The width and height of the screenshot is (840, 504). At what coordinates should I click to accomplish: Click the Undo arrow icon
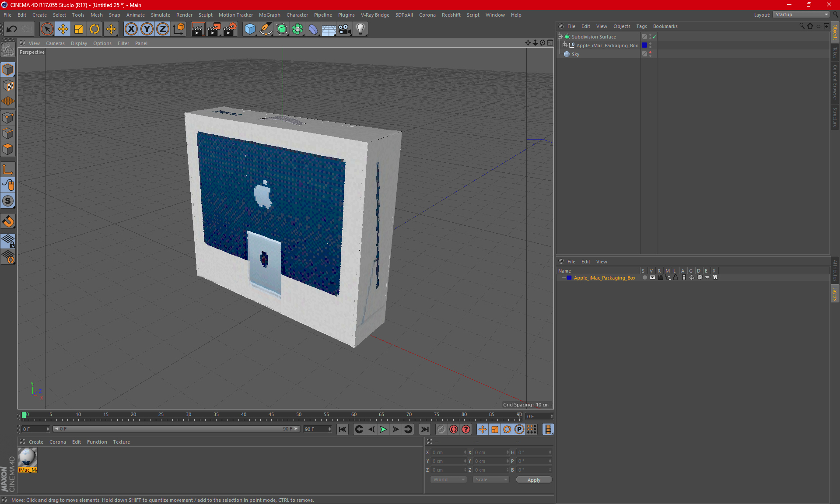tap(11, 29)
